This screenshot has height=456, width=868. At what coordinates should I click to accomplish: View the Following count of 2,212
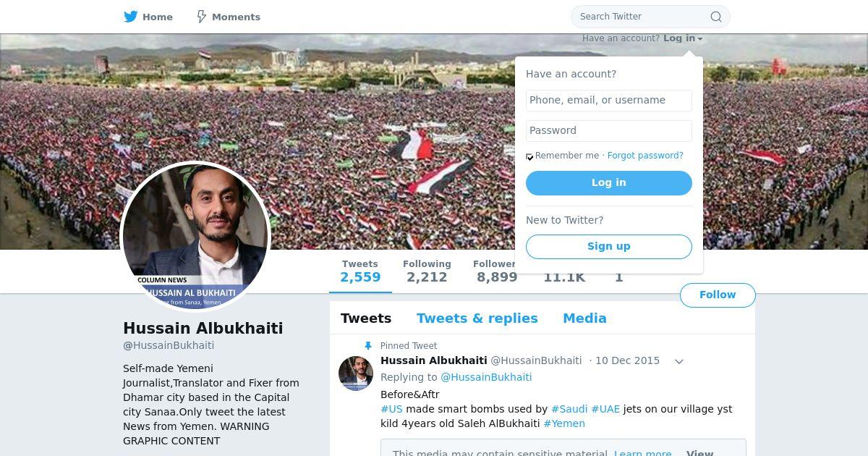(427, 271)
